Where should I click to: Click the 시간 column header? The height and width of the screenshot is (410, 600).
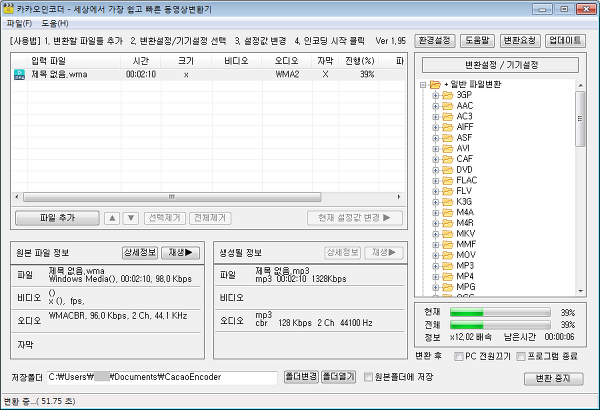pyautogui.click(x=141, y=61)
